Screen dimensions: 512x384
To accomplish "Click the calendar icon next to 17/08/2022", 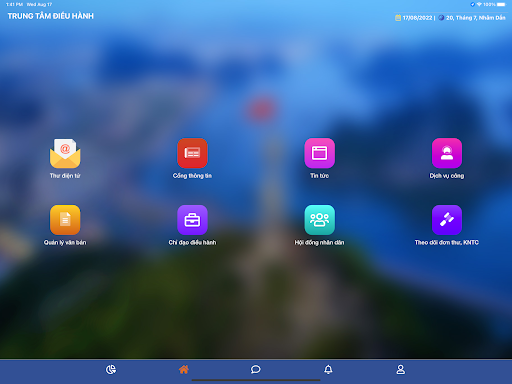I will [x=398, y=18].
